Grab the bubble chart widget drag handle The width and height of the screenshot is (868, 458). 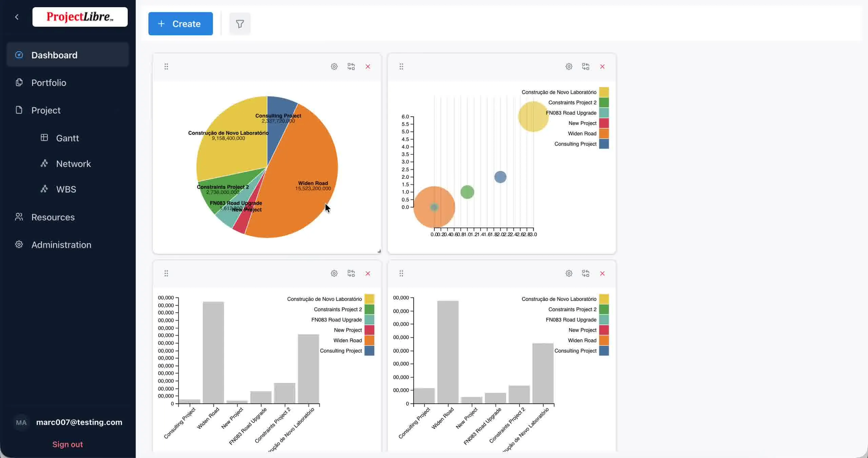[x=401, y=66]
